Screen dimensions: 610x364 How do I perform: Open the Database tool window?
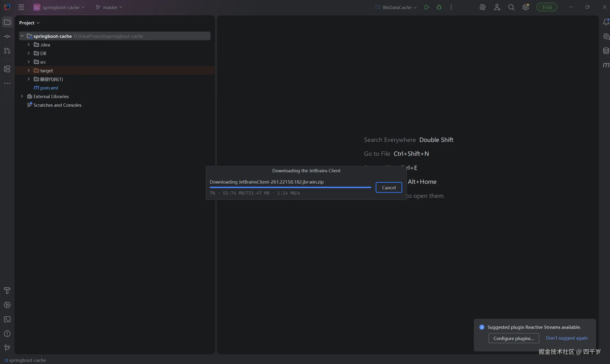point(606,51)
